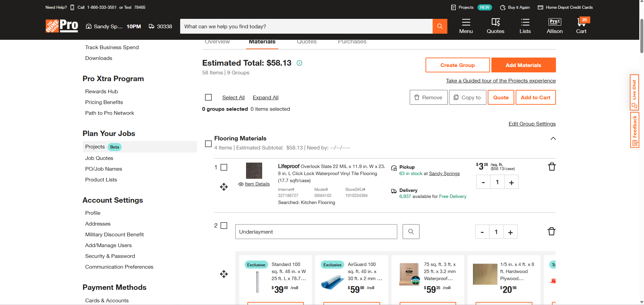Check the Select All checkbox

pos(208,97)
